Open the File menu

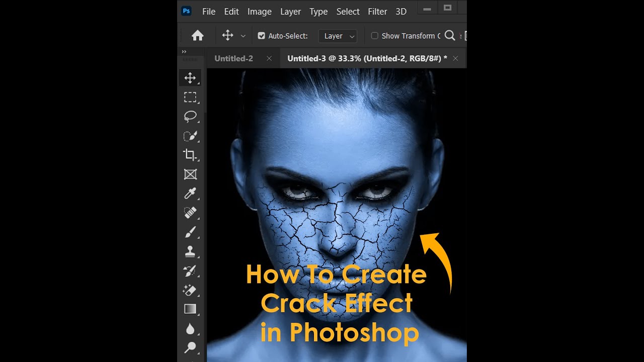click(x=209, y=12)
